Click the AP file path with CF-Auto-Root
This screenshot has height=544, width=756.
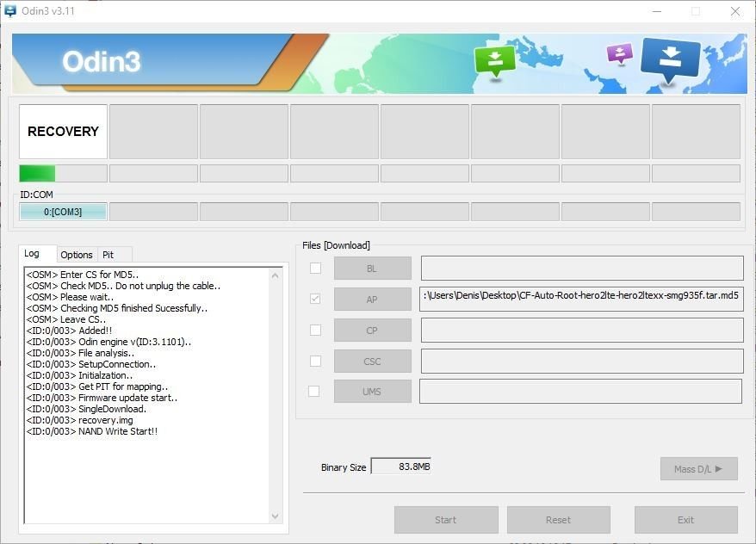[x=581, y=300]
